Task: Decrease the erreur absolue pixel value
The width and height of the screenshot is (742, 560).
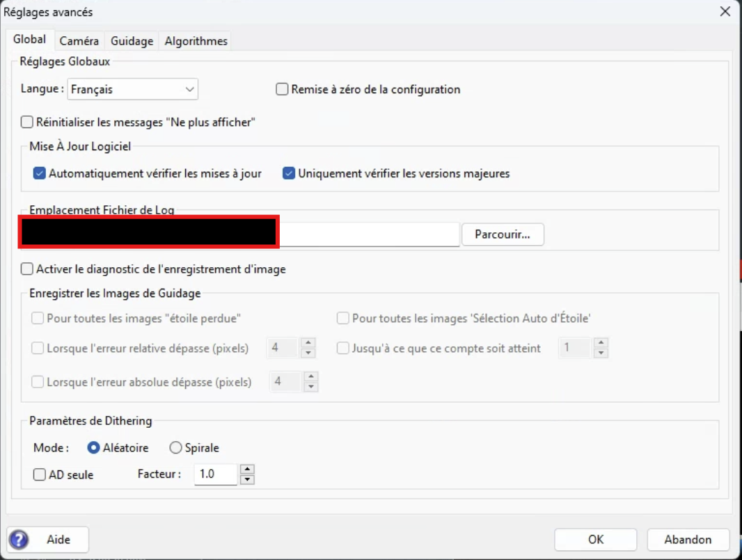Action: 311,386
